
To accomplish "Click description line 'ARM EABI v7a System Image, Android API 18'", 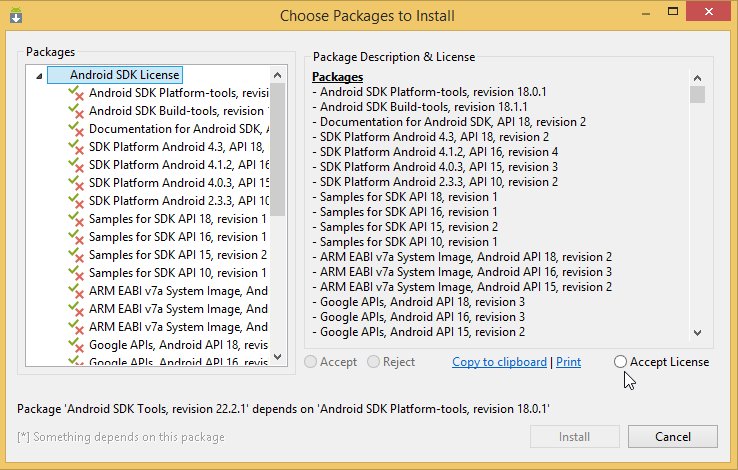I will [x=462, y=257].
